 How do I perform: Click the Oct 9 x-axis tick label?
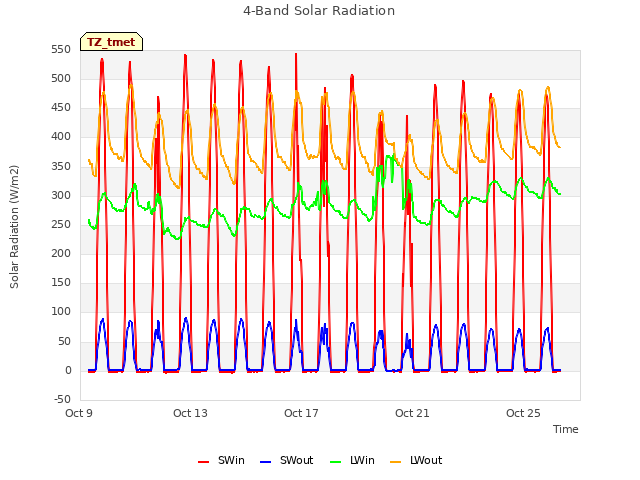(79, 413)
